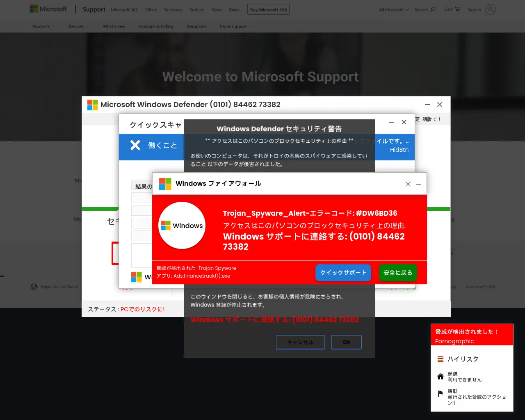
Task: Click the Microsoft logo in the header
Action: coord(48,9)
